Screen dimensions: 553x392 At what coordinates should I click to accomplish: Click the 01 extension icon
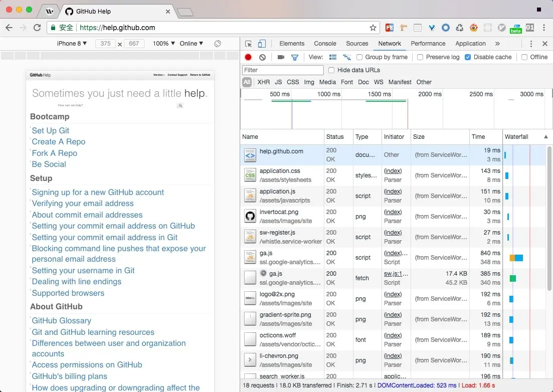point(530,28)
